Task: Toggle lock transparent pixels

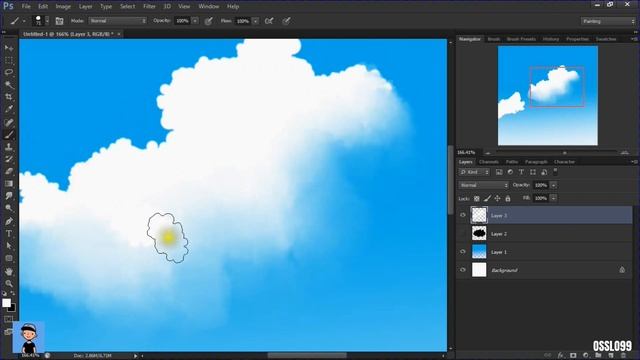Action: (x=476, y=199)
